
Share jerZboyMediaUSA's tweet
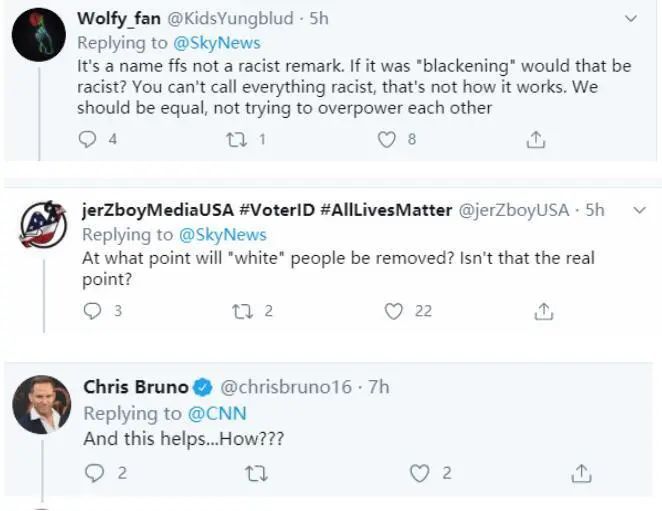pos(543,311)
